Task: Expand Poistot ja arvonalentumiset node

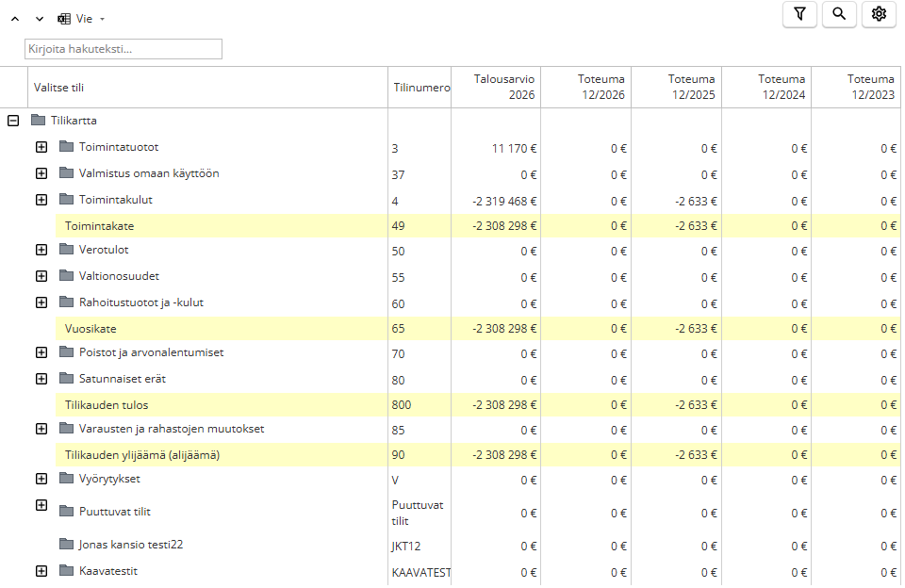Action: 41,353
